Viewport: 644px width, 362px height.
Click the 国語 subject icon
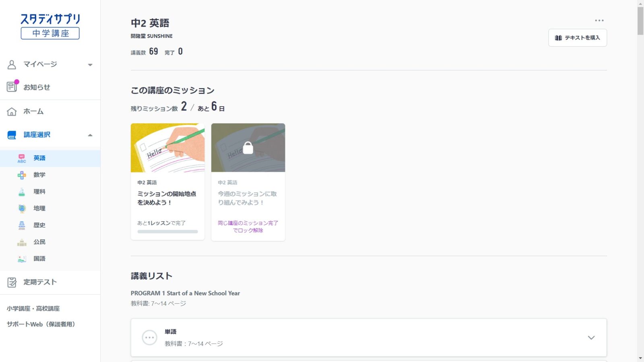[22, 259]
